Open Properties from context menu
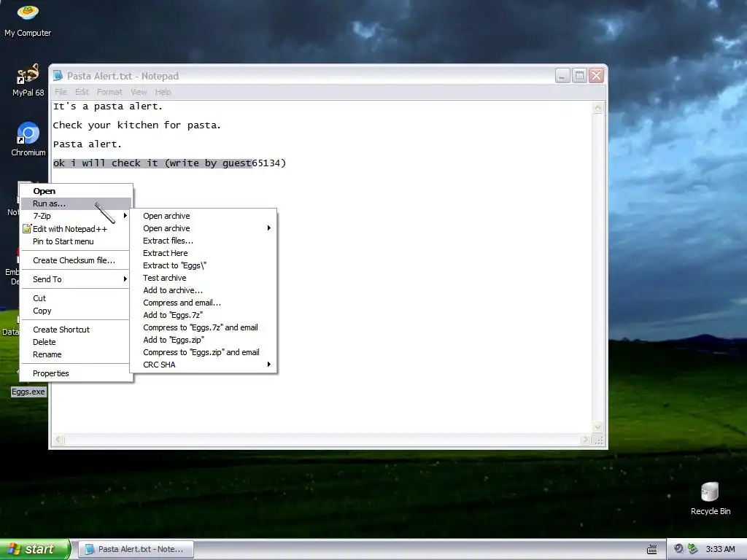The height and width of the screenshot is (560, 747). [x=76, y=373]
